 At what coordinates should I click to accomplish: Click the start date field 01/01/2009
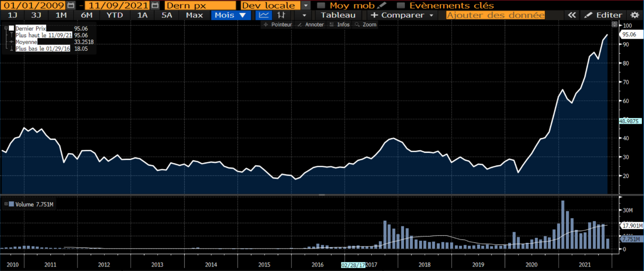(x=33, y=6)
